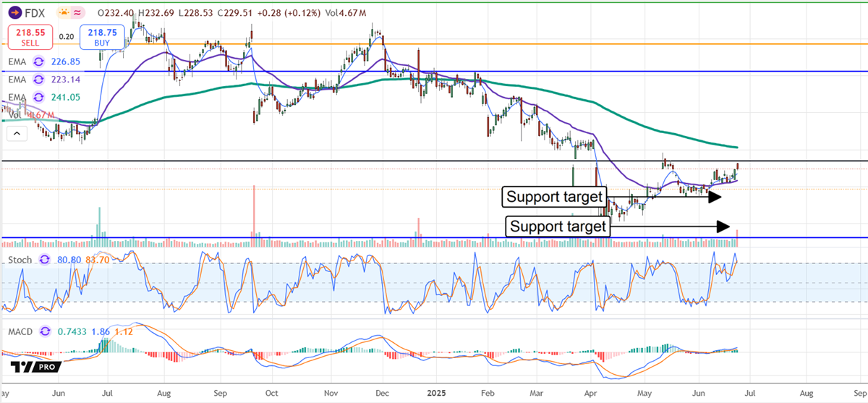This screenshot has height=403, width=868.
Task: Click the refresh icon next to EMA 223.14
Action: click(39, 80)
